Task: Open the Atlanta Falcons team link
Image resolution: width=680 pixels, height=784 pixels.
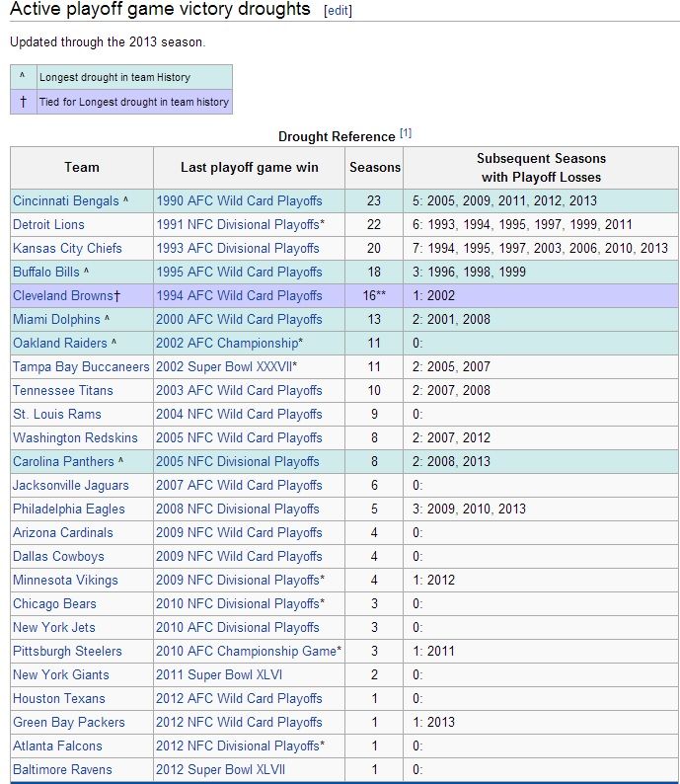Action: point(57,746)
